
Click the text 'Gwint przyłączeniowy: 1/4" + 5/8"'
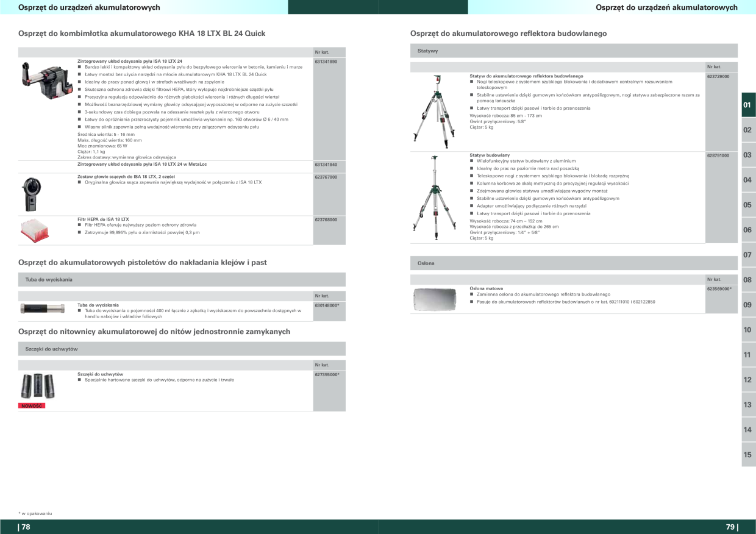point(505,233)
